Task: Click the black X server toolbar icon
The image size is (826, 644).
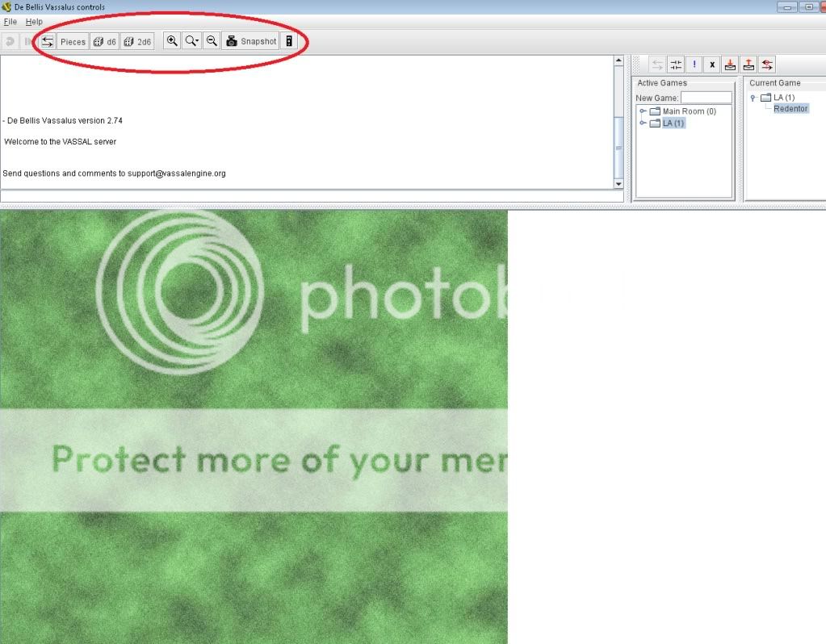Action: pyautogui.click(x=712, y=65)
